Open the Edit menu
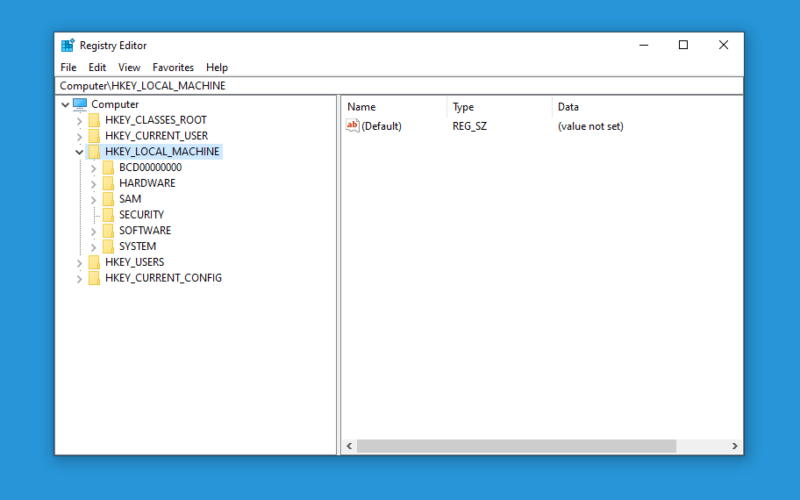800x500 pixels. coord(97,67)
